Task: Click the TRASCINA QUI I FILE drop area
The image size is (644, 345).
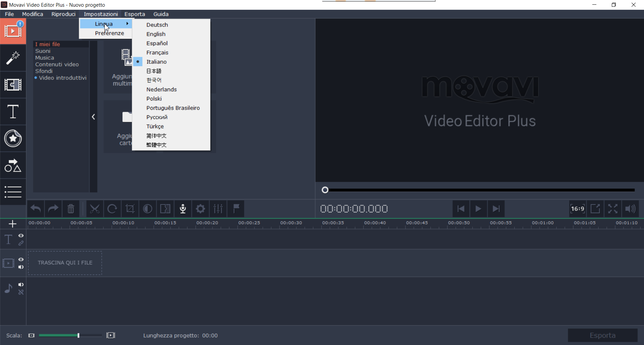Action: [65, 263]
